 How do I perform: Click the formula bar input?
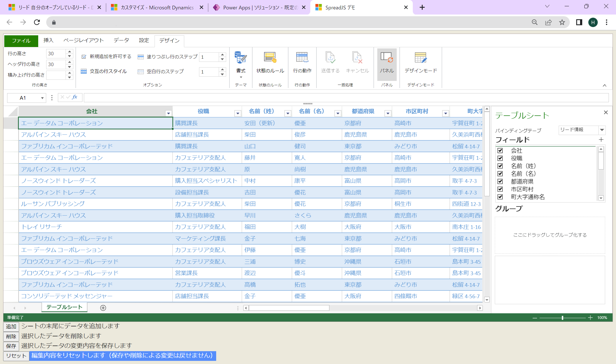click(x=346, y=98)
